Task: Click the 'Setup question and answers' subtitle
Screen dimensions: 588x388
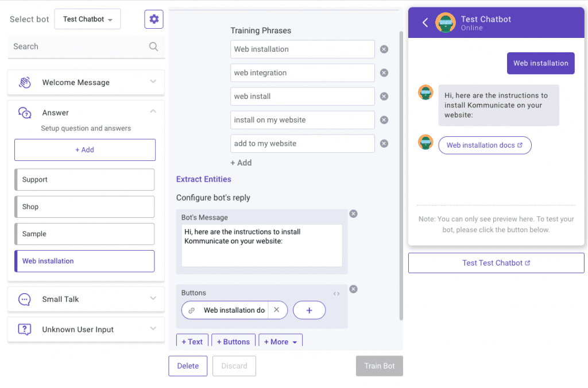Action: tap(86, 128)
